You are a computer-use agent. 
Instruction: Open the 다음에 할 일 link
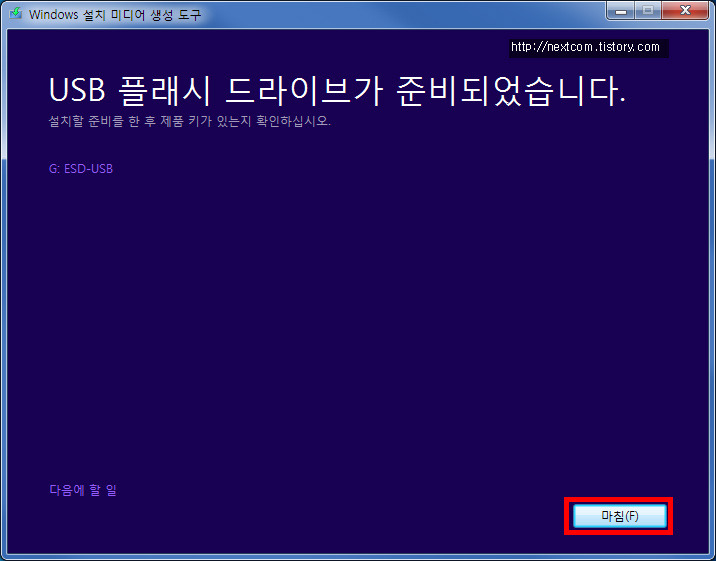pyautogui.click(x=83, y=490)
